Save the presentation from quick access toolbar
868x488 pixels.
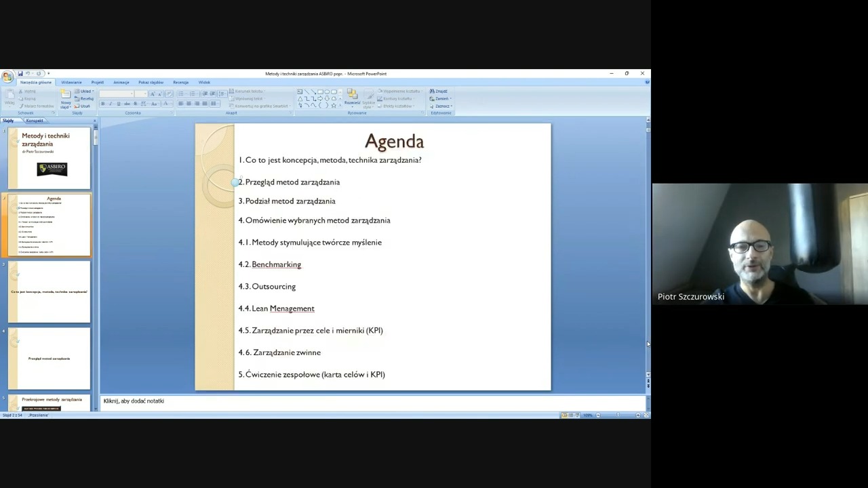pyautogui.click(x=20, y=73)
